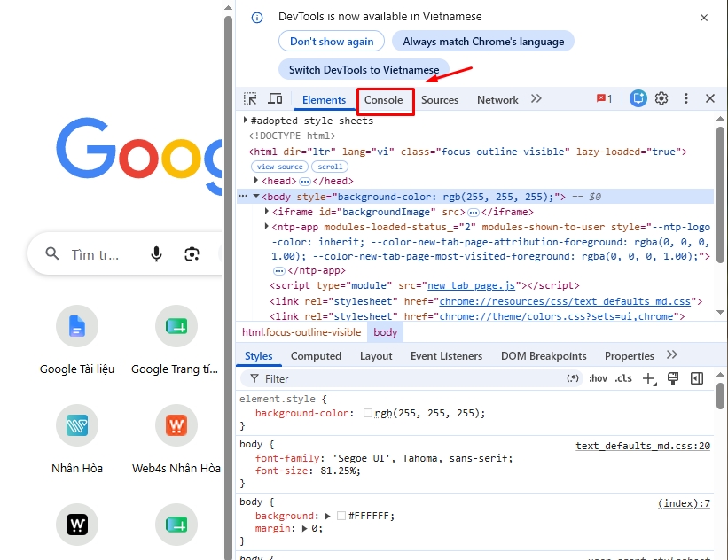Show more DevTools main tabs
Image resolution: width=728 pixels, height=560 pixels.
[x=536, y=98]
